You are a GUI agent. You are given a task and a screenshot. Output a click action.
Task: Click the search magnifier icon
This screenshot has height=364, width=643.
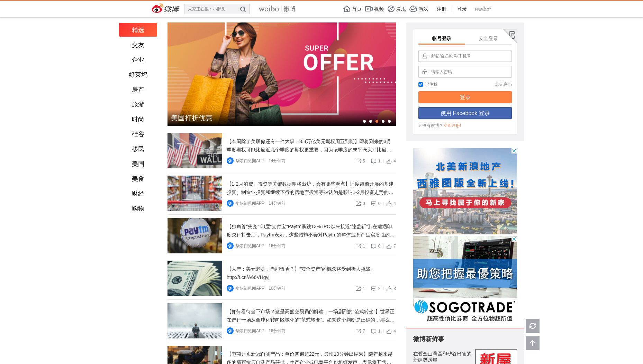coord(243,9)
